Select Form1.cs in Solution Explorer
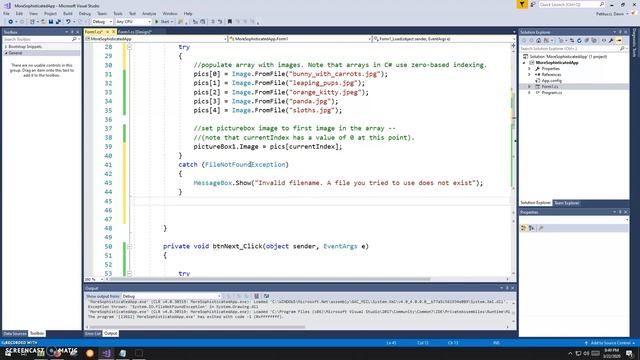The image size is (640, 360). pyautogui.click(x=549, y=87)
